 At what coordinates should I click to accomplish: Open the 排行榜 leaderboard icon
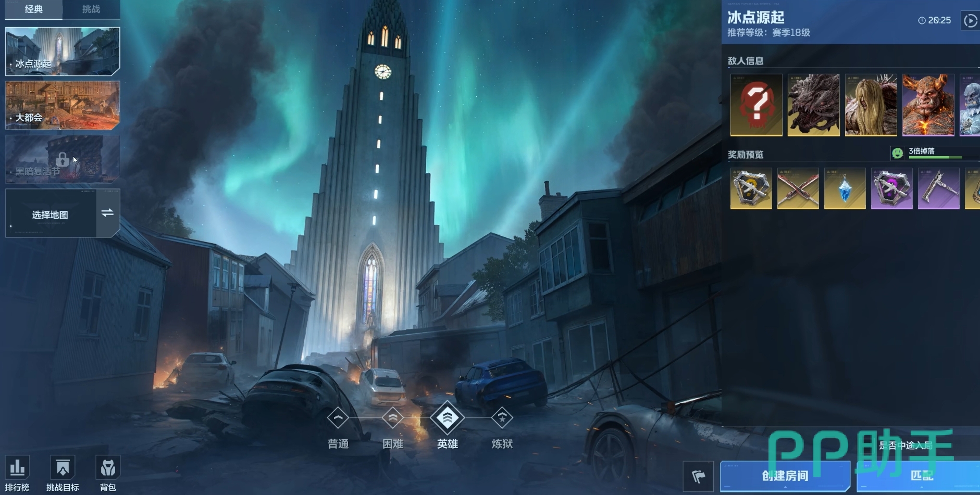click(x=17, y=468)
